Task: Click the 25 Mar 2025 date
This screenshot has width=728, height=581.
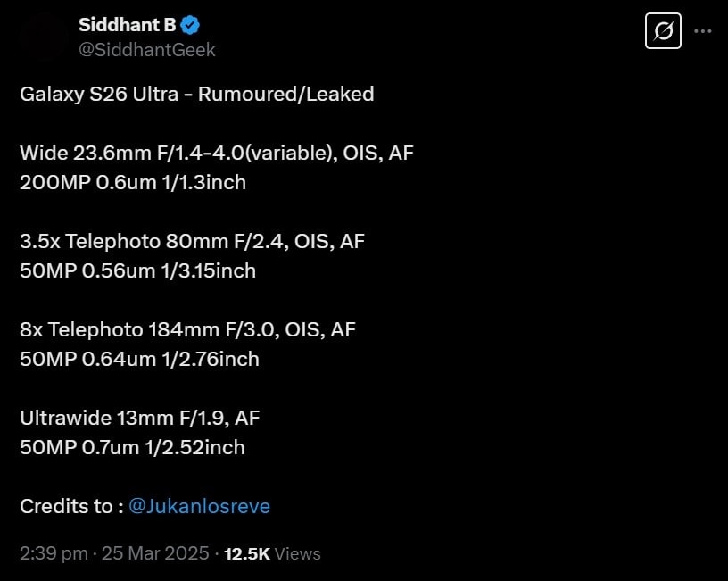Action: 155,553
